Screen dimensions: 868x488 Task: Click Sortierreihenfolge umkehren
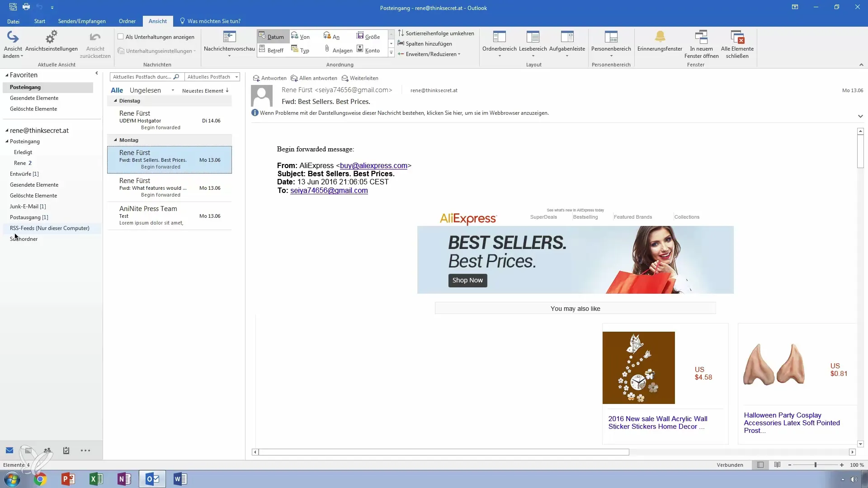click(x=436, y=33)
